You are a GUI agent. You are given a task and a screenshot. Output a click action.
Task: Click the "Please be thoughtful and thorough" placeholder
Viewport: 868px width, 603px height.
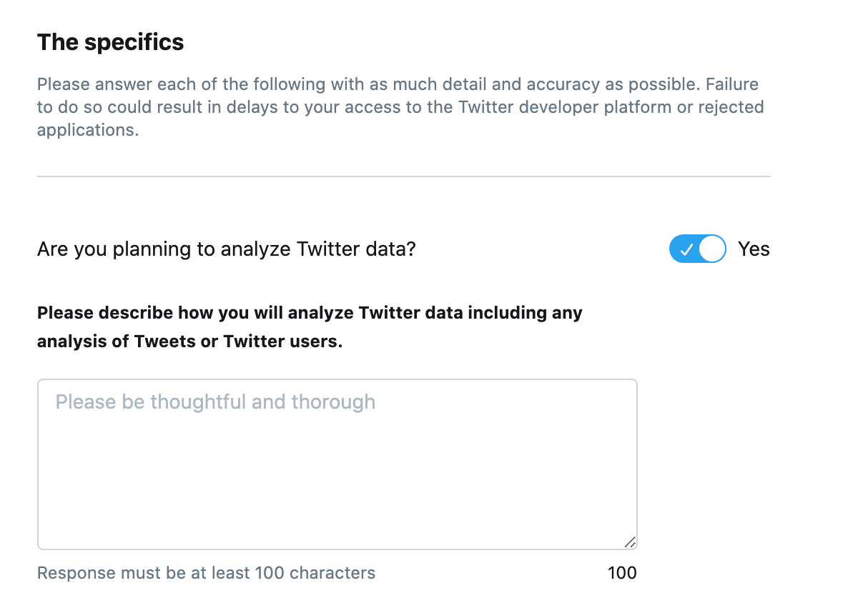pos(215,402)
